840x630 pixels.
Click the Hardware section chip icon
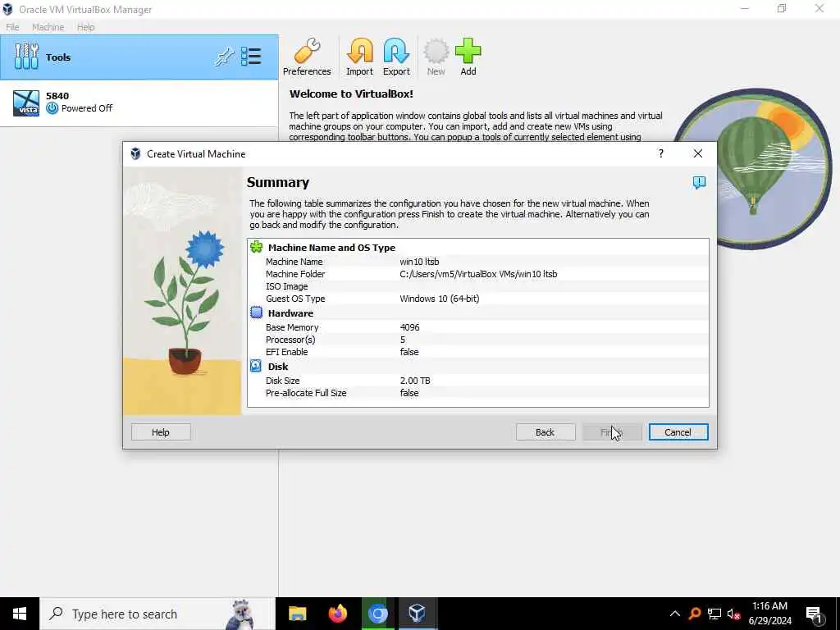click(257, 313)
